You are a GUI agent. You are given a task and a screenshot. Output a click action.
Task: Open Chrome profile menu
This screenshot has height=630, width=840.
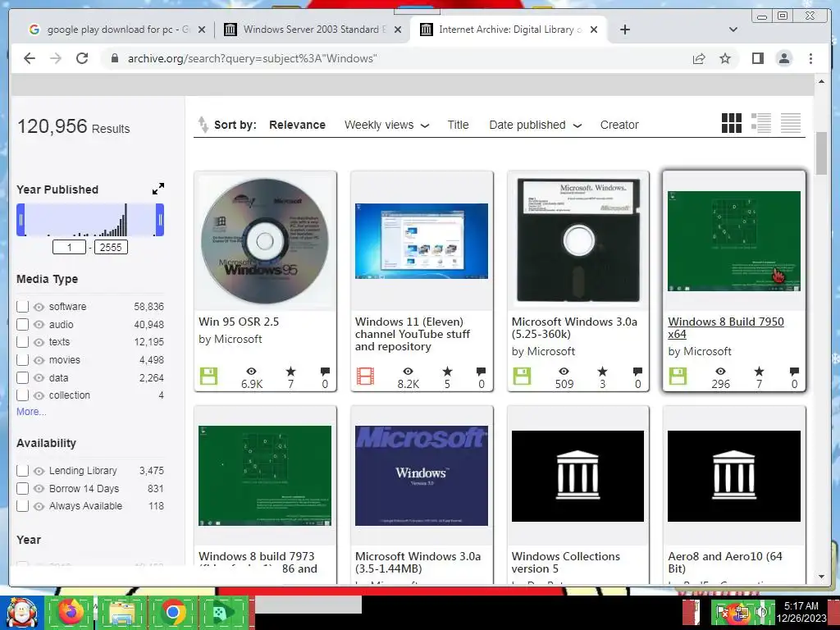(783, 58)
